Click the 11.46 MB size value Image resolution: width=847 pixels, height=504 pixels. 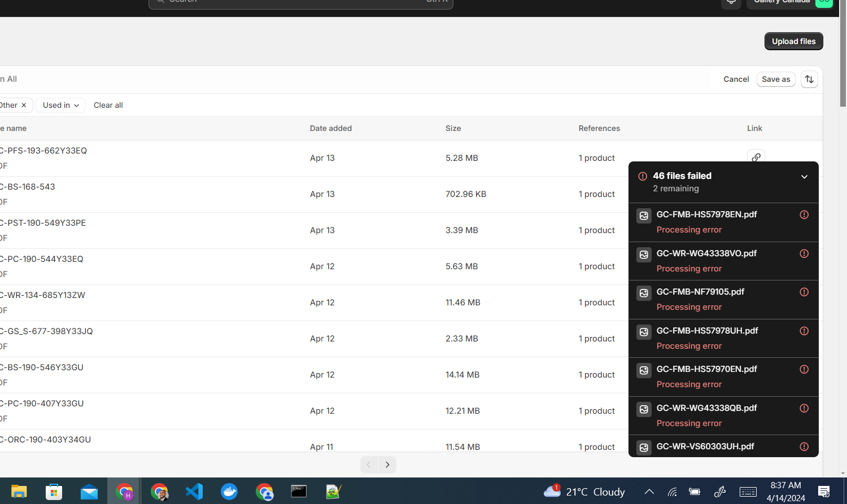point(463,303)
